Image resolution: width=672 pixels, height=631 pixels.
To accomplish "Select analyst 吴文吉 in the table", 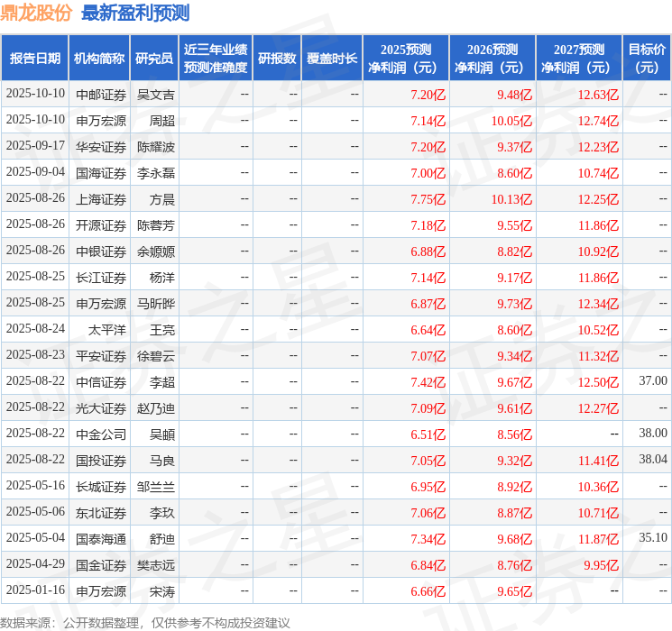I will click(x=155, y=94).
